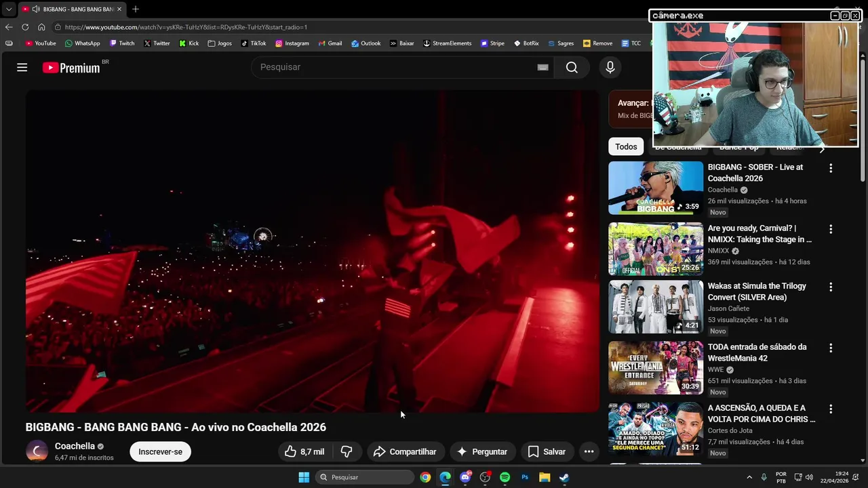Open WrestleMania 42 entrances thumbnail
The image size is (868, 488).
click(x=656, y=367)
